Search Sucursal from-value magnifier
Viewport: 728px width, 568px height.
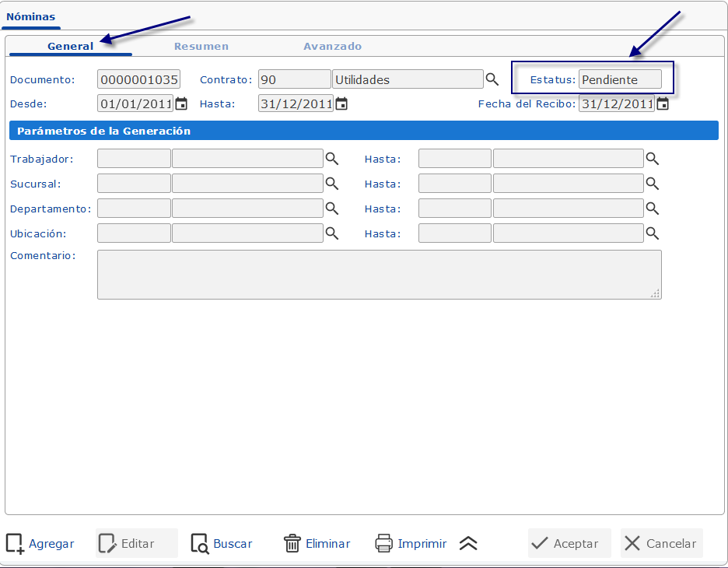tap(331, 184)
